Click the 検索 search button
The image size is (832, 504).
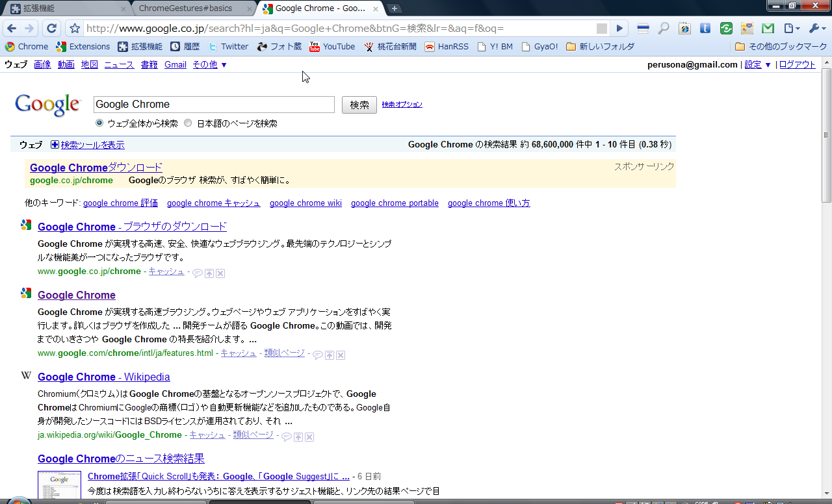tap(359, 105)
